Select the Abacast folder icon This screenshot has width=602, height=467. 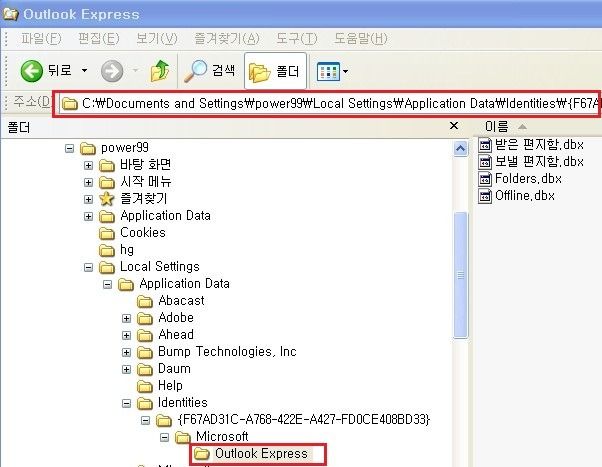point(145,301)
